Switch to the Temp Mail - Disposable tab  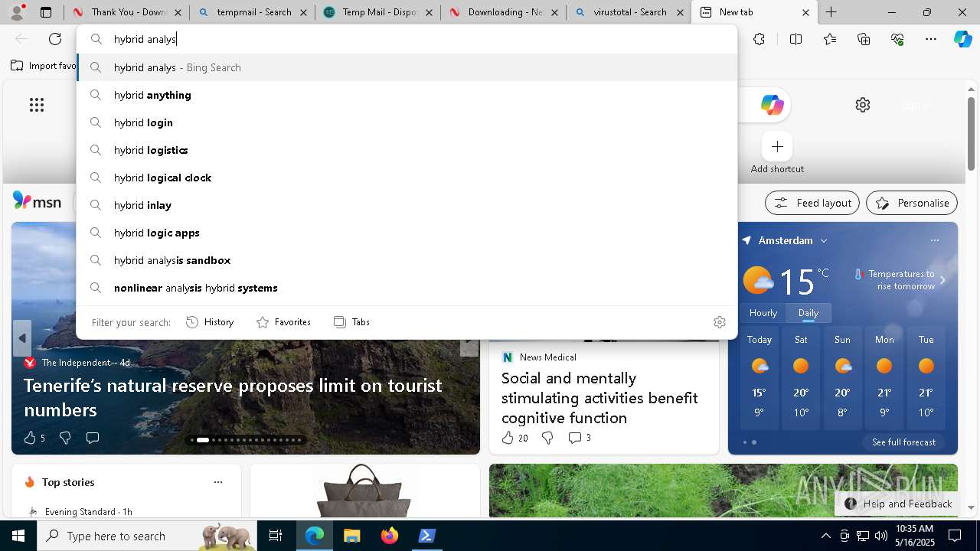[377, 12]
